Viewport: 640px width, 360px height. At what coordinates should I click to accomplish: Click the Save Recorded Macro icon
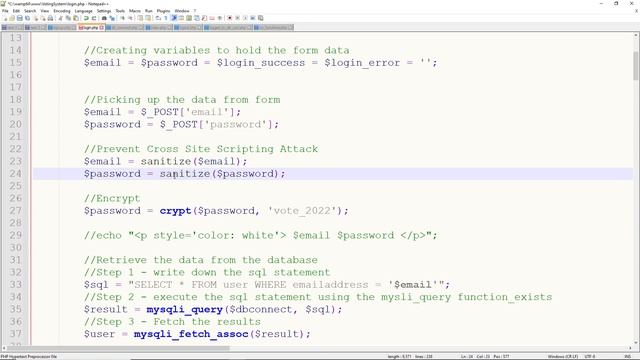tap(261, 18)
